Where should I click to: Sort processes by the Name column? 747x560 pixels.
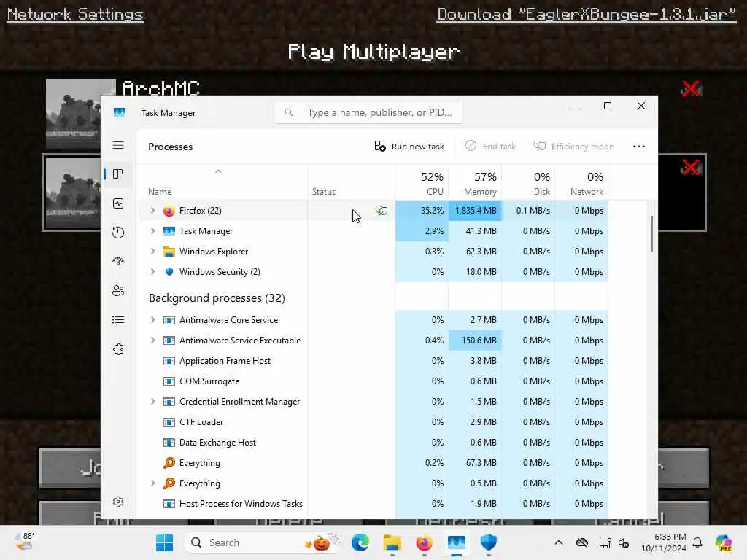click(160, 192)
